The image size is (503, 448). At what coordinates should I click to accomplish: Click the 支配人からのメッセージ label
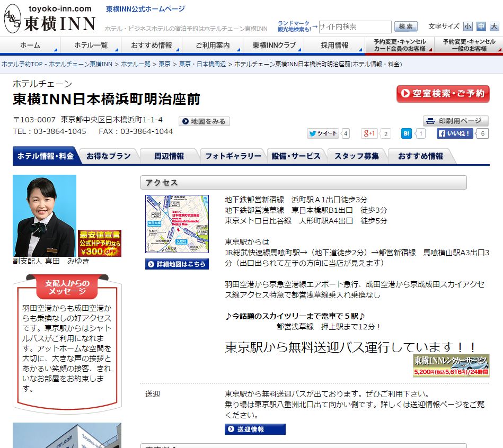pos(67,287)
